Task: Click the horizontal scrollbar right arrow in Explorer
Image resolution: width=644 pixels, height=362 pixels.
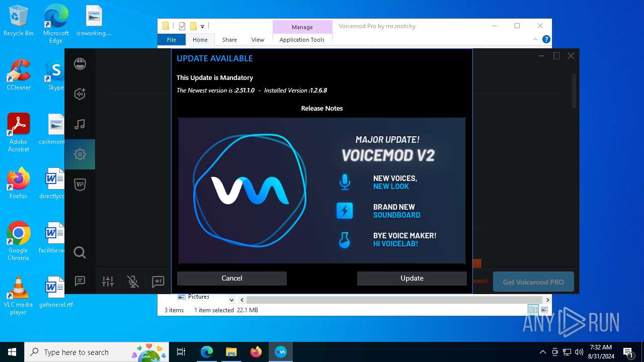Action: tap(548, 300)
